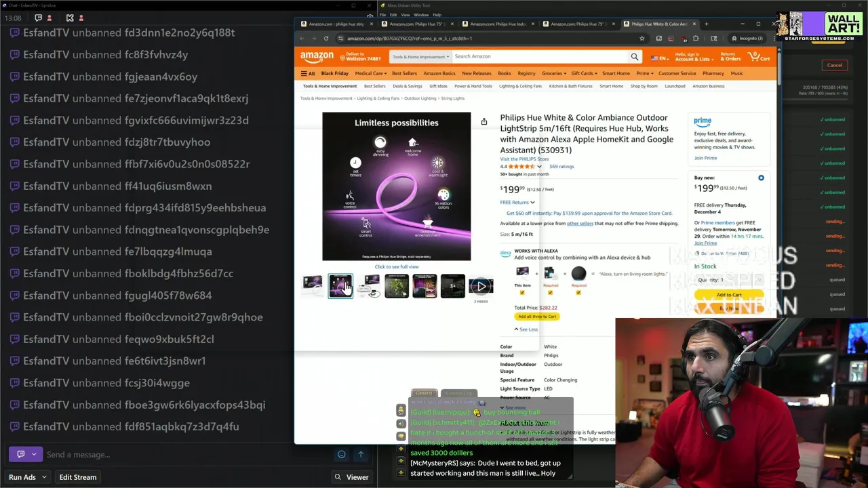Open the emoji picker in Synchra chat
This screenshot has height=488, width=868.
click(342, 455)
